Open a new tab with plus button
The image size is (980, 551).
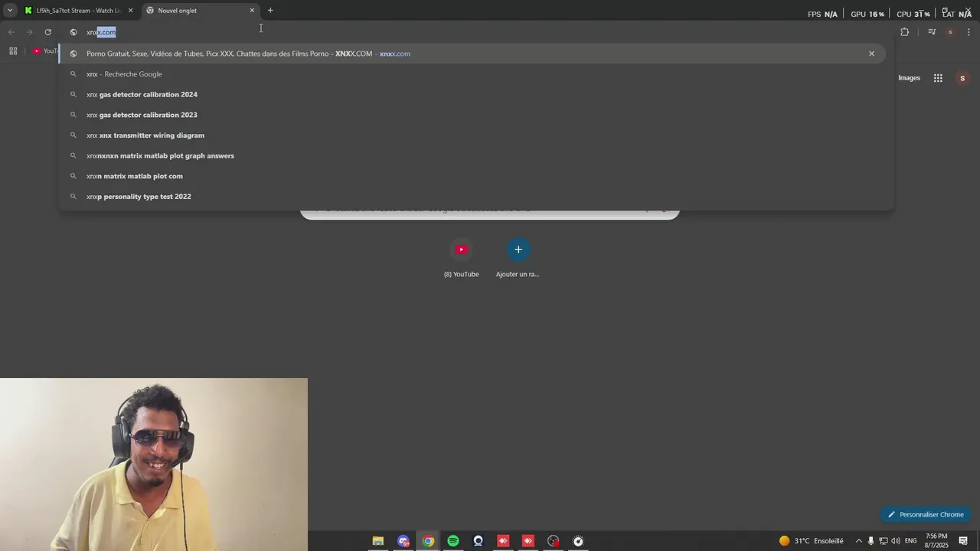[270, 11]
